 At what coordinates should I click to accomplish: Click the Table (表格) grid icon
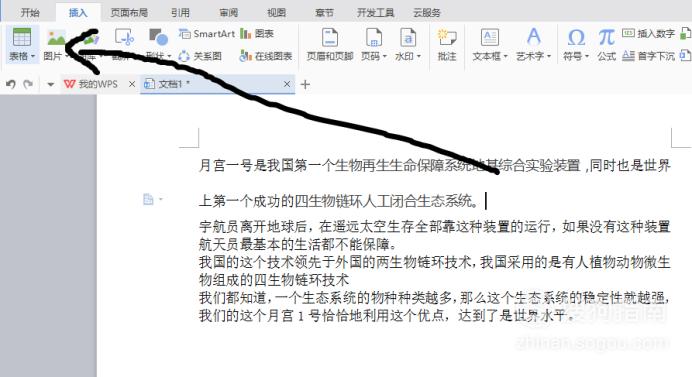click(22, 38)
